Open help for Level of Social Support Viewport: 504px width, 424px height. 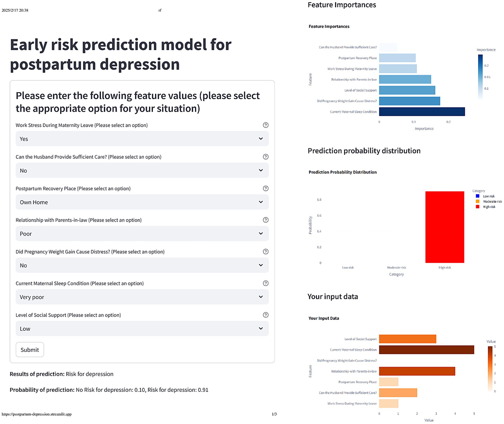(x=266, y=315)
